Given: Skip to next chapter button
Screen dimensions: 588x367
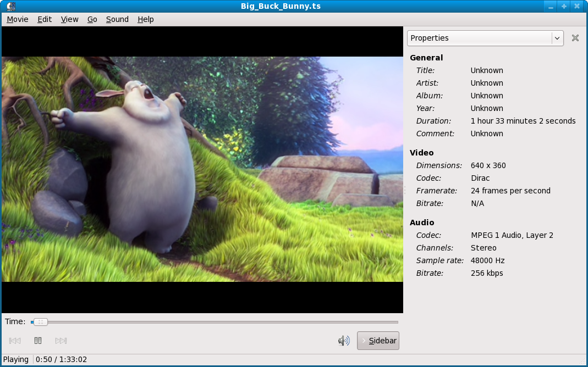Looking at the screenshot, I should (61, 341).
